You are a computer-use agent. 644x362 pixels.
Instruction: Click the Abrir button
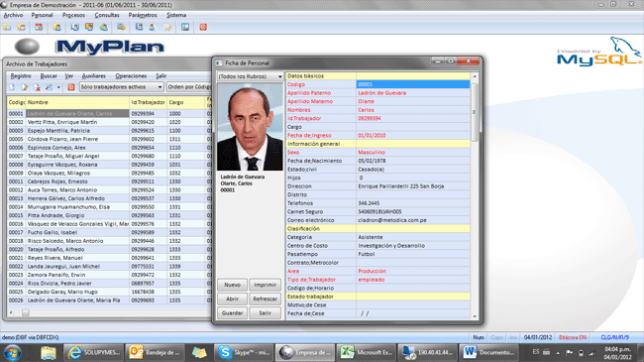coord(232,300)
